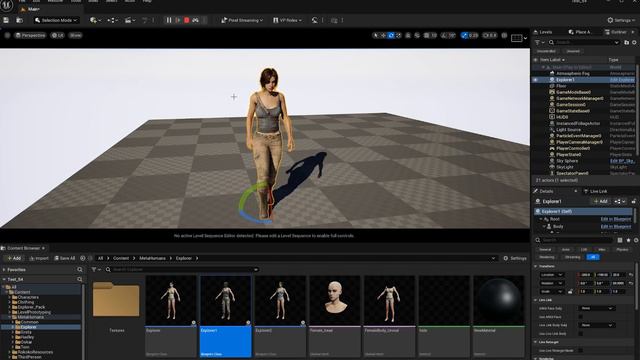640x360 pixels.
Task: Advance the simulation by one frame
Action: tap(178, 20)
